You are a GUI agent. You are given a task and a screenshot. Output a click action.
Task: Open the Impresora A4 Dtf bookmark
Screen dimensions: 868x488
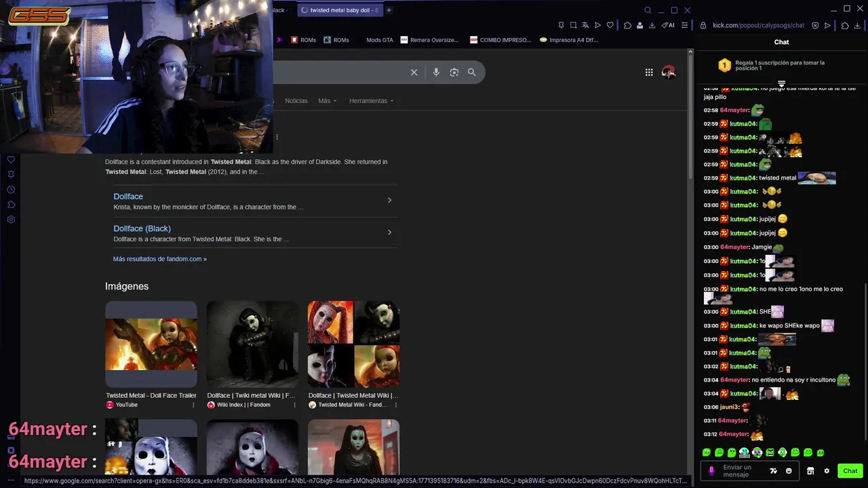[x=569, y=40]
